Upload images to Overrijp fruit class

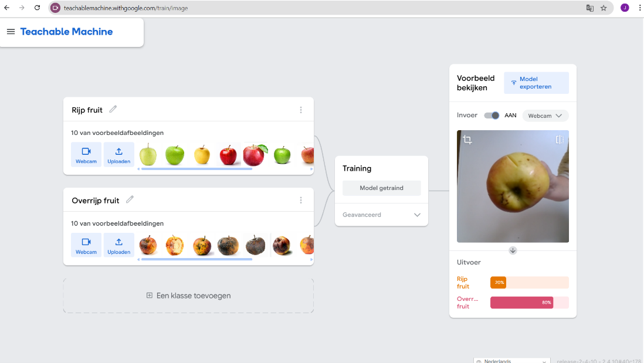tap(118, 245)
